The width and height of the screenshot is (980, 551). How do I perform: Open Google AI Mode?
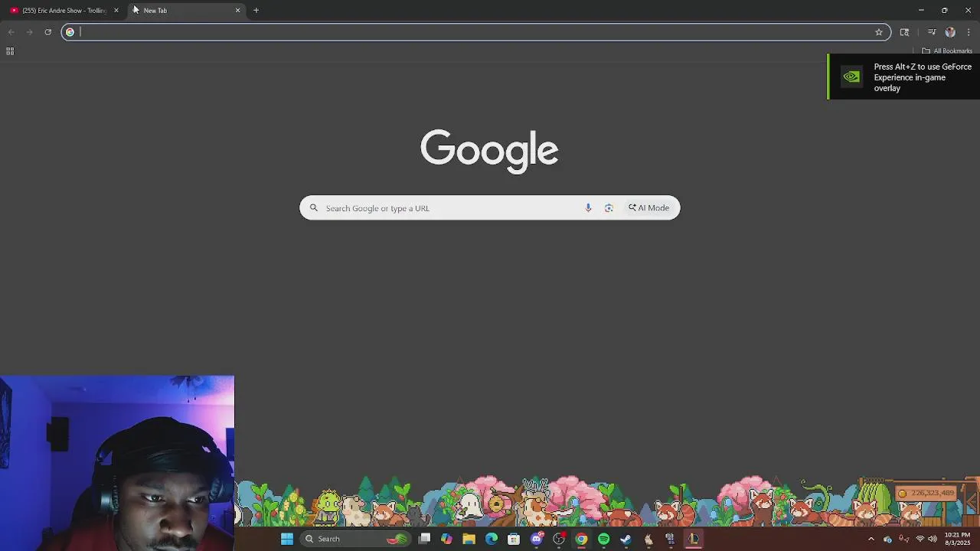tap(648, 208)
